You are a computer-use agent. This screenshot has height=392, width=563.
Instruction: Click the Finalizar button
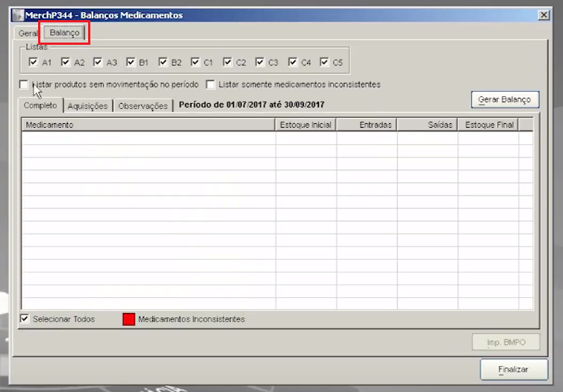click(513, 370)
